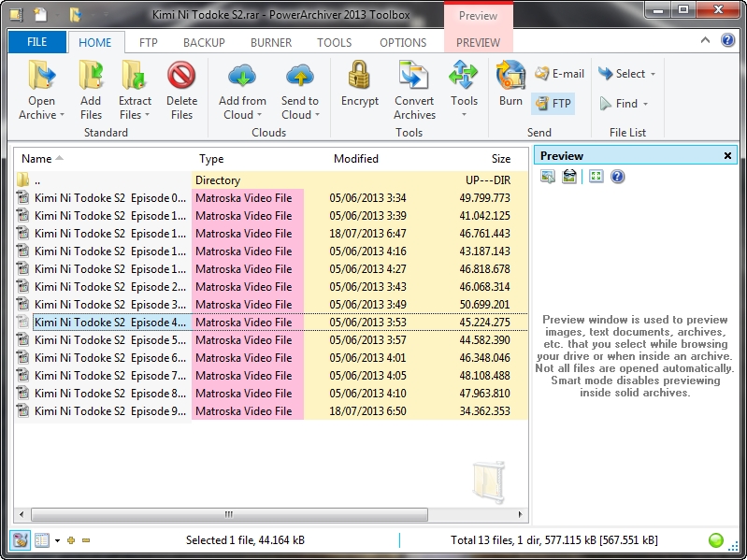Screen dimensions: 747x560
Task: Click the Burn disc icon
Action: [x=510, y=75]
